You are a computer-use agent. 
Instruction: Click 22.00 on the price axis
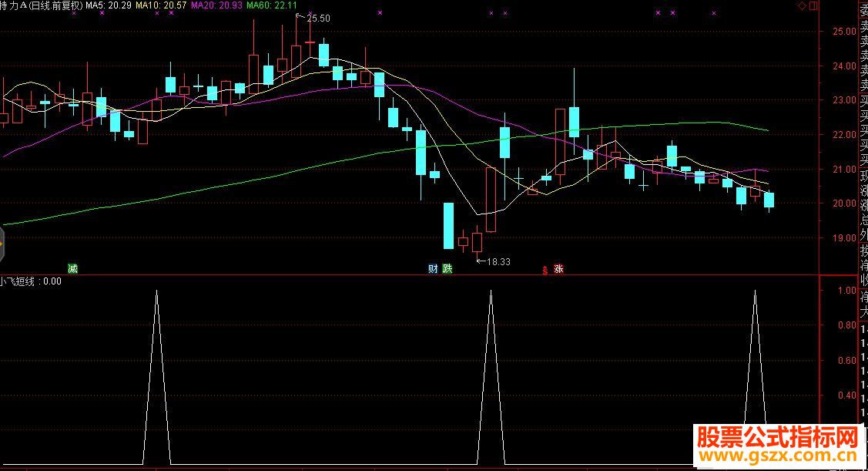844,135
